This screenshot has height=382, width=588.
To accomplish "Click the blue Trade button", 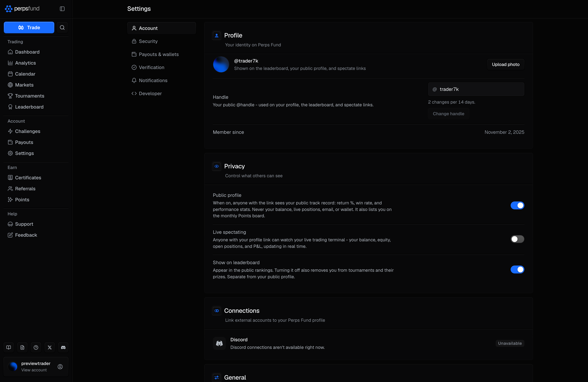I will coord(29,27).
